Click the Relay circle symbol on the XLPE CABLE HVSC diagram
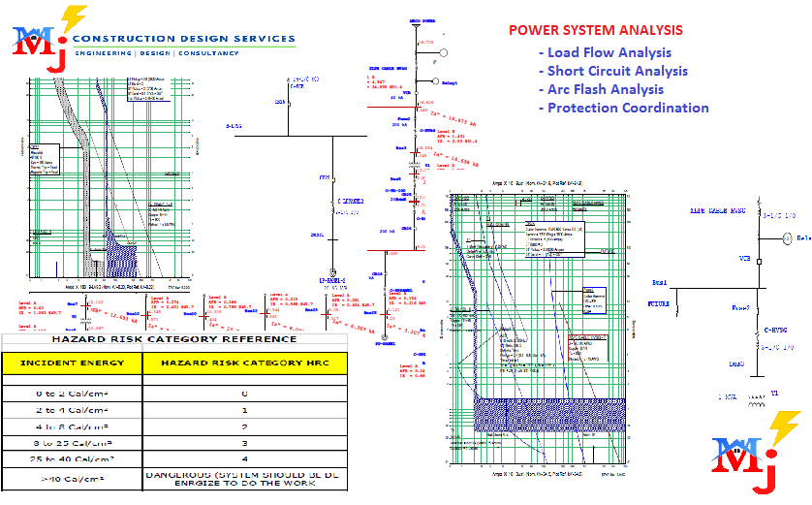Viewport: 812px width, 505px height. tap(787, 238)
